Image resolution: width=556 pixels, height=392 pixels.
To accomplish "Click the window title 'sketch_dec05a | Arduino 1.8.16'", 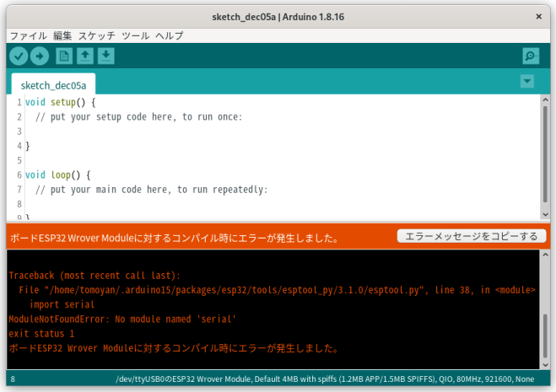I will click(278, 17).
